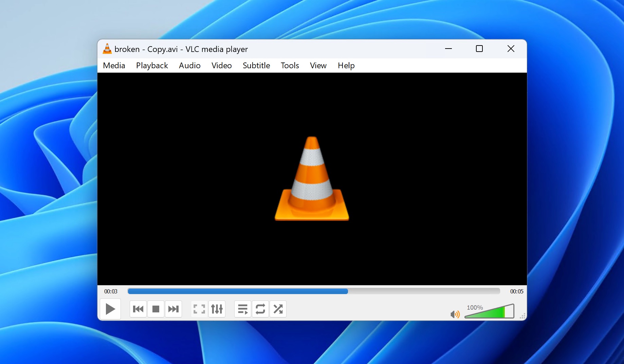
Task: Open the Tools menu
Action: 290,66
